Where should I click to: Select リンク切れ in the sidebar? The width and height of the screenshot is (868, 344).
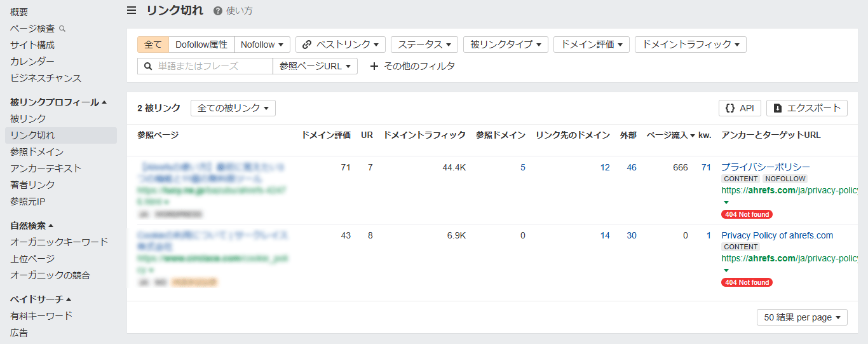pyautogui.click(x=61, y=135)
